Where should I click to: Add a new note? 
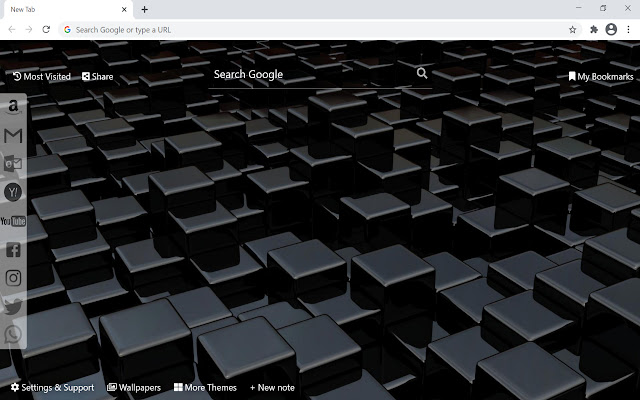point(272,387)
